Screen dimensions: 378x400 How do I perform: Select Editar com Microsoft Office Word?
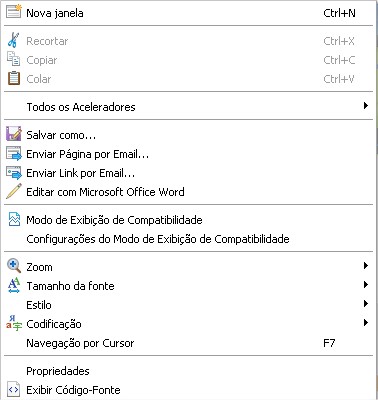(189, 192)
